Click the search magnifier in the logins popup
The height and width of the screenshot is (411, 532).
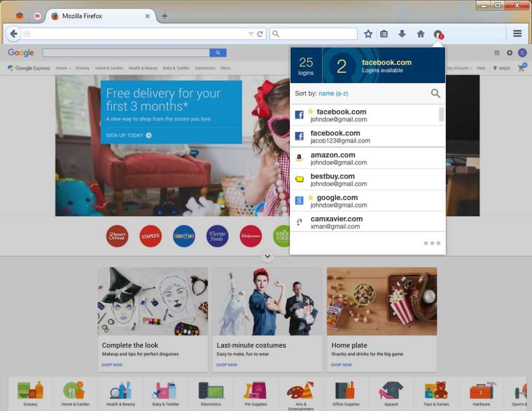click(x=435, y=94)
